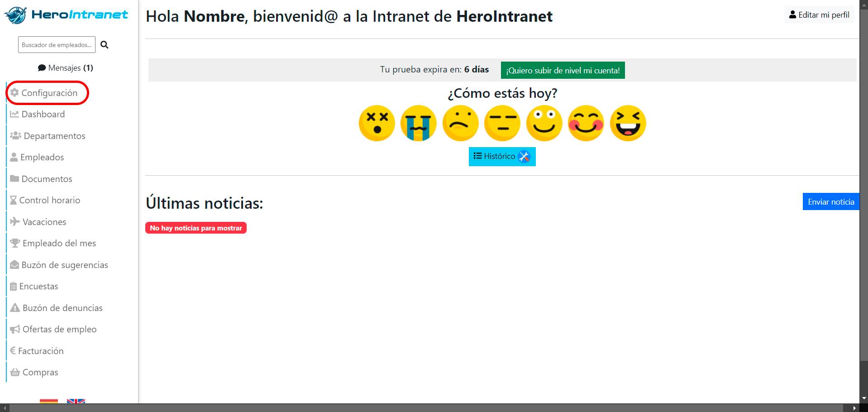
Task: Open Empleados section
Action: [x=37, y=157]
